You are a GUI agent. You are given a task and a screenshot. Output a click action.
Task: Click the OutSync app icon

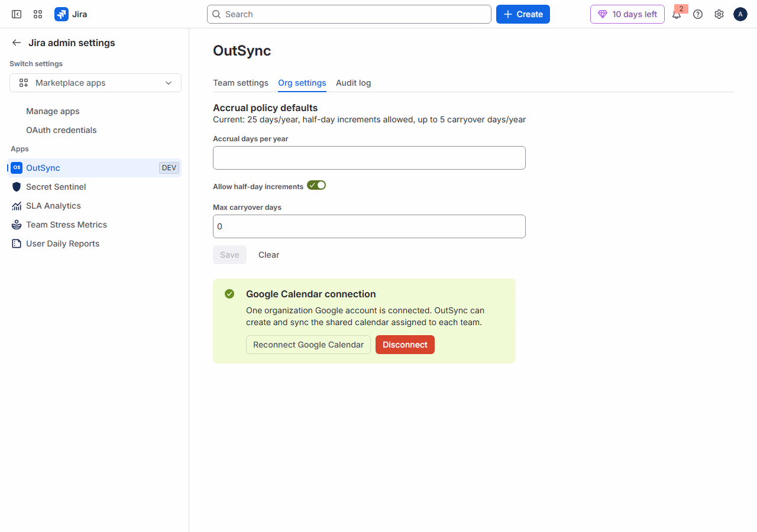coord(17,168)
